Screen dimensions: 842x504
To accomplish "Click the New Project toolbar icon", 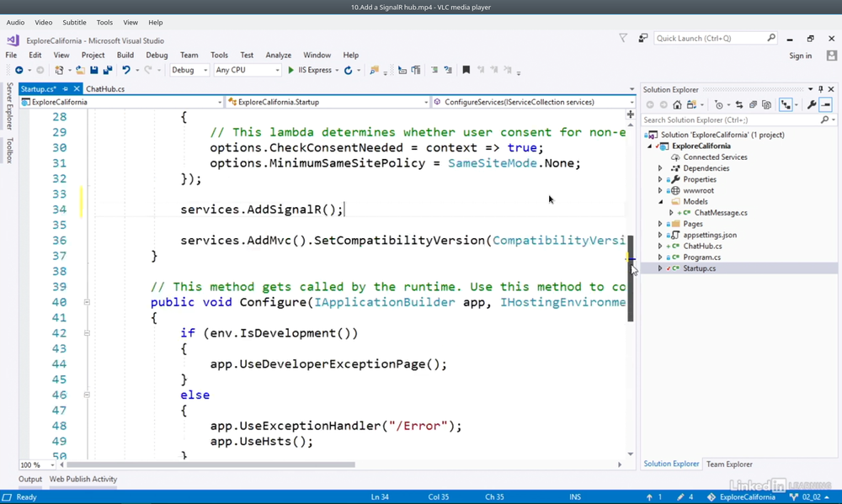I will pyautogui.click(x=59, y=71).
